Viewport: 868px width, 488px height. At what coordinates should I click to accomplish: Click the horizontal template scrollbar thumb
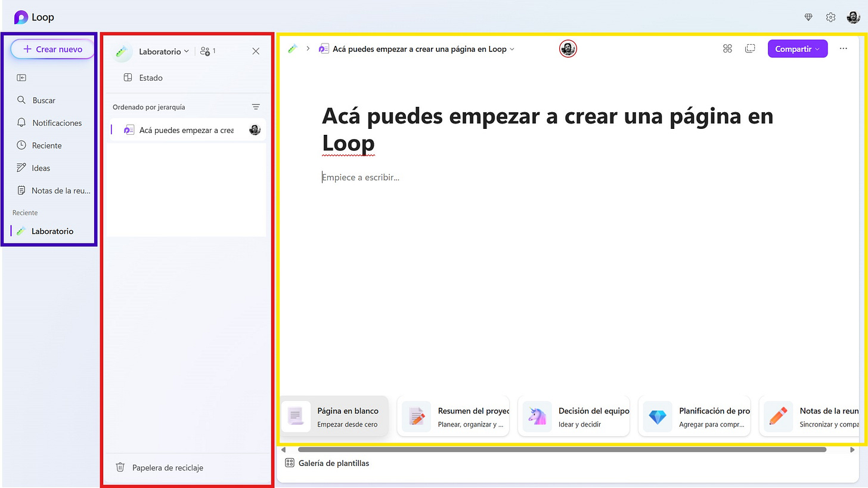tap(562, 450)
